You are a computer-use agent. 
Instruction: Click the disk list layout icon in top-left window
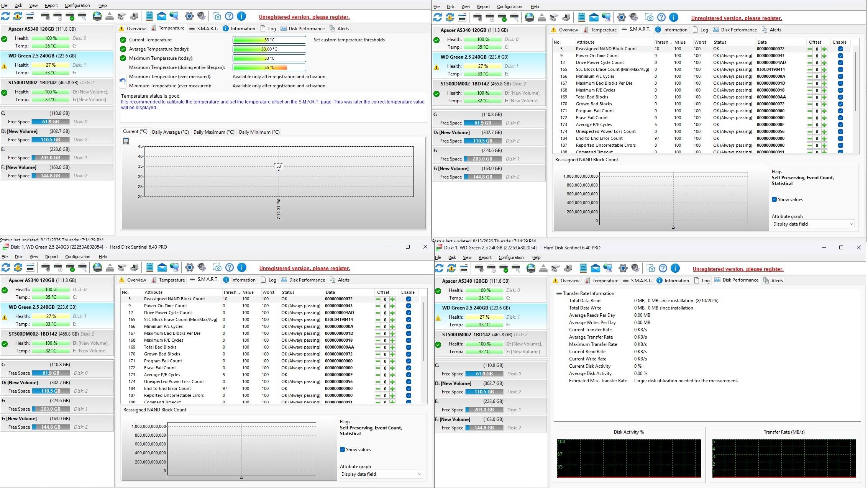(30, 16)
